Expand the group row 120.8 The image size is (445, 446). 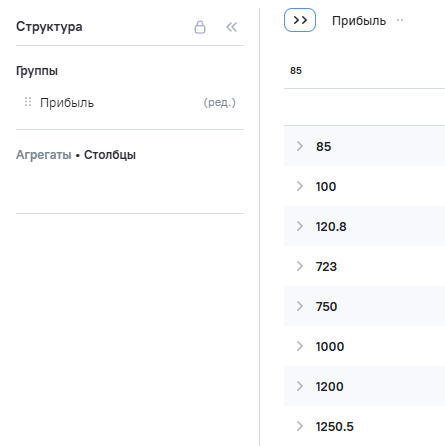click(x=300, y=226)
